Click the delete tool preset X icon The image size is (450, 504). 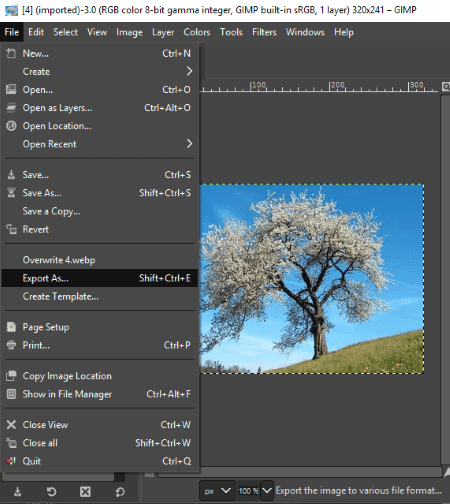point(85,492)
